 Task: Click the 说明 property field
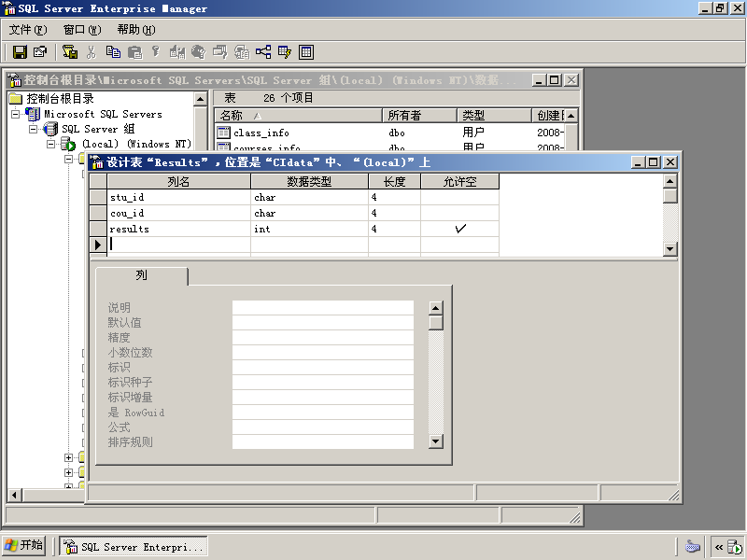coord(323,308)
